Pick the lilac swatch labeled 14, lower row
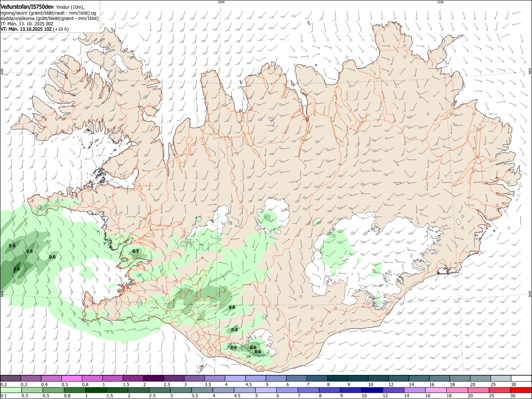532x399 pixels. click(x=414, y=390)
